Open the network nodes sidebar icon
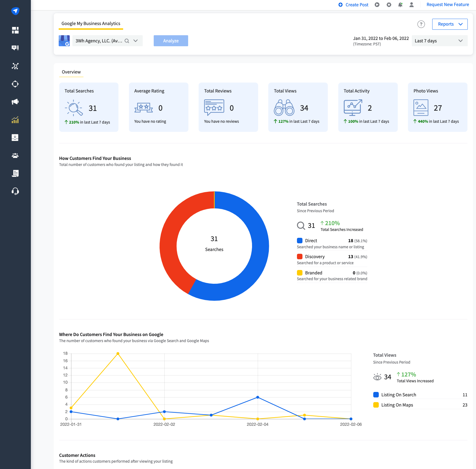The height and width of the screenshot is (469, 476). [x=15, y=66]
